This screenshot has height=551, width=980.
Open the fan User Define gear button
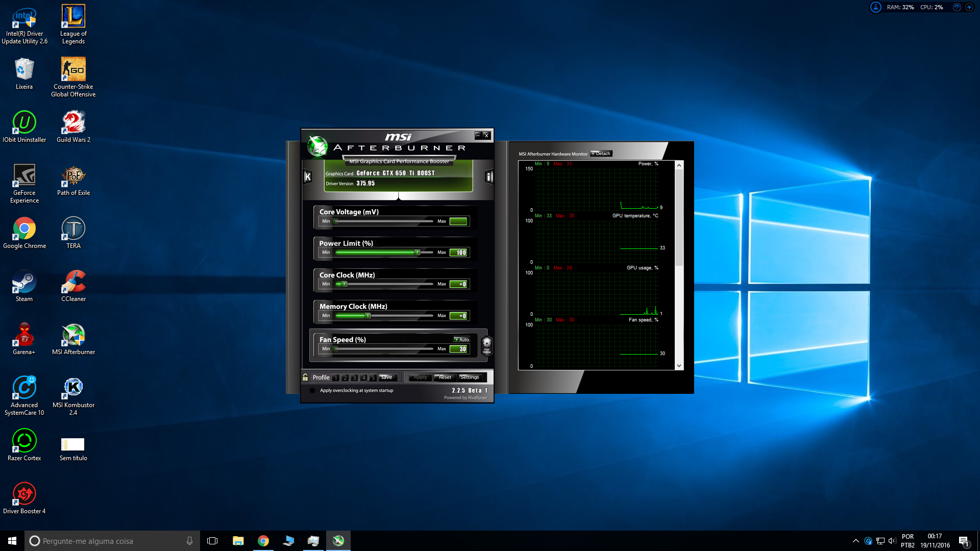[x=486, y=345]
